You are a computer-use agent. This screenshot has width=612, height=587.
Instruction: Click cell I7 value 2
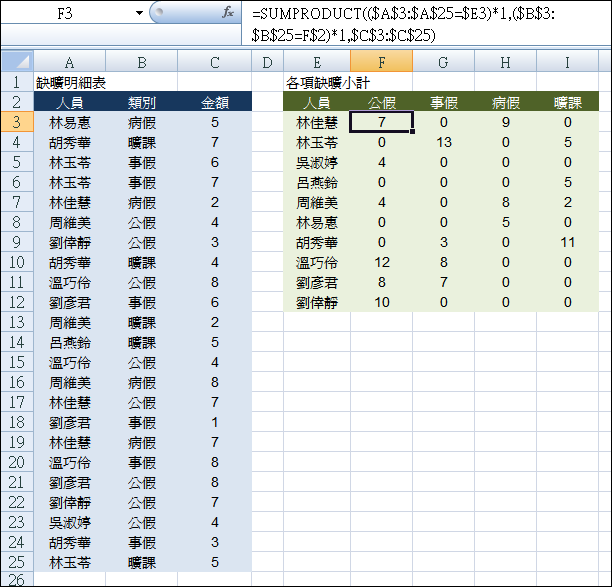pos(568,202)
